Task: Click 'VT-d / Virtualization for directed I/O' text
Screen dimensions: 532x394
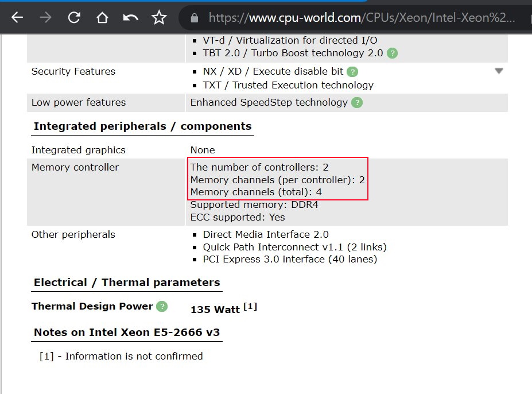Action: tap(290, 40)
